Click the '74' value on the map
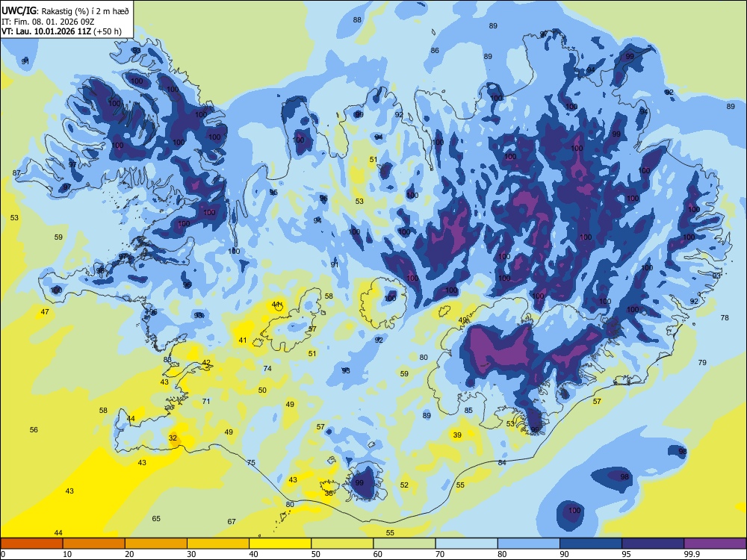This screenshot has width=747, height=560. (x=267, y=369)
